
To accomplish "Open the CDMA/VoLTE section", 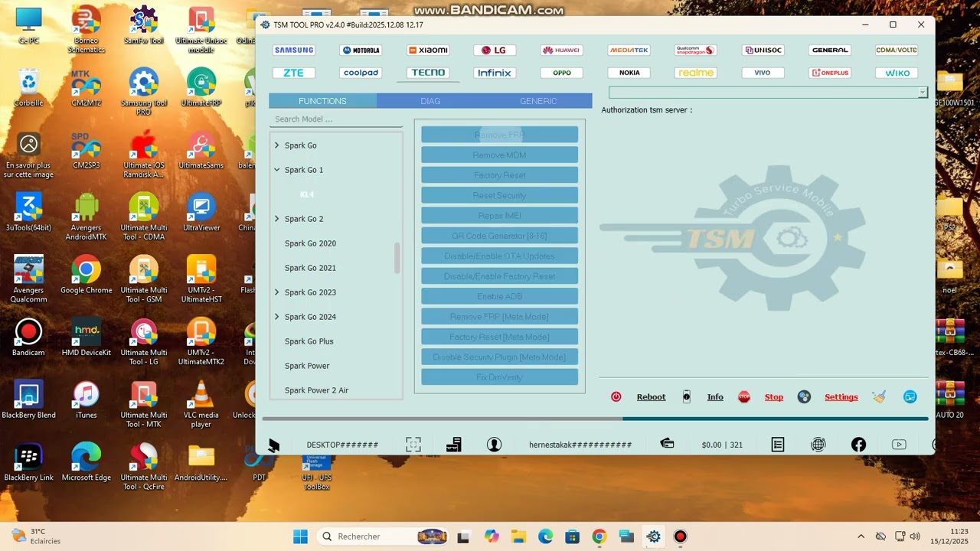I will (x=897, y=51).
